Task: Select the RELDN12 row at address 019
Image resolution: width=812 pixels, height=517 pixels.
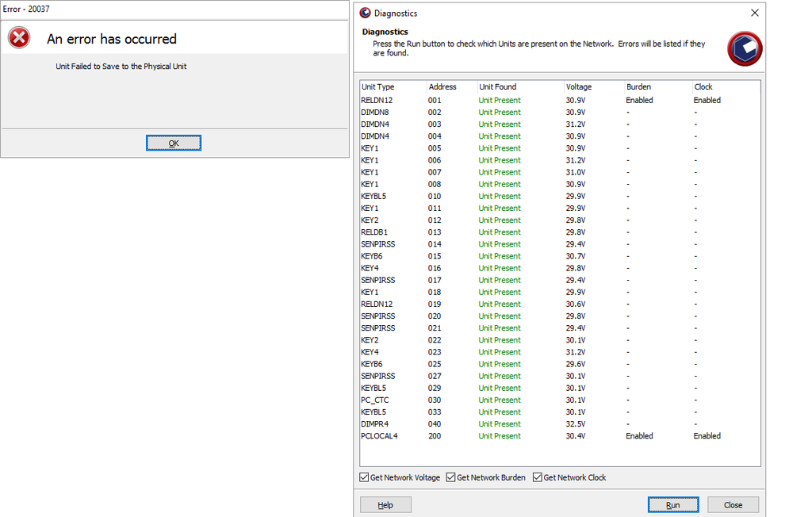Action: pos(560,304)
